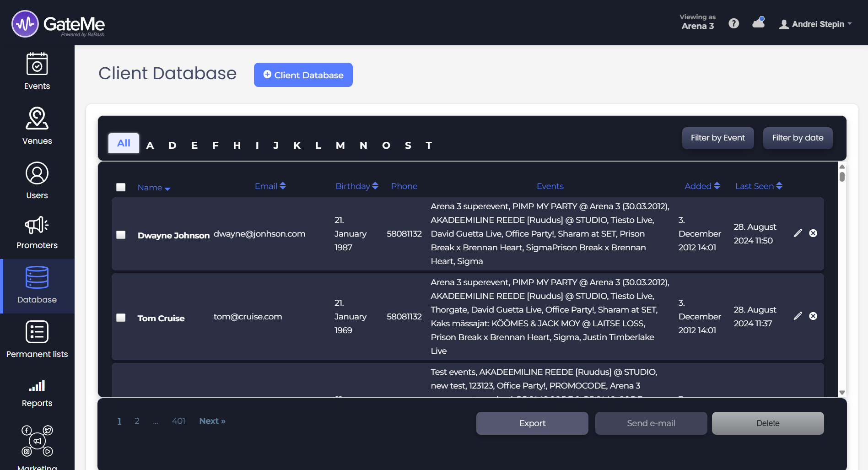Open the Events sidebar icon
The width and height of the screenshot is (868, 470).
(x=37, y=64)
